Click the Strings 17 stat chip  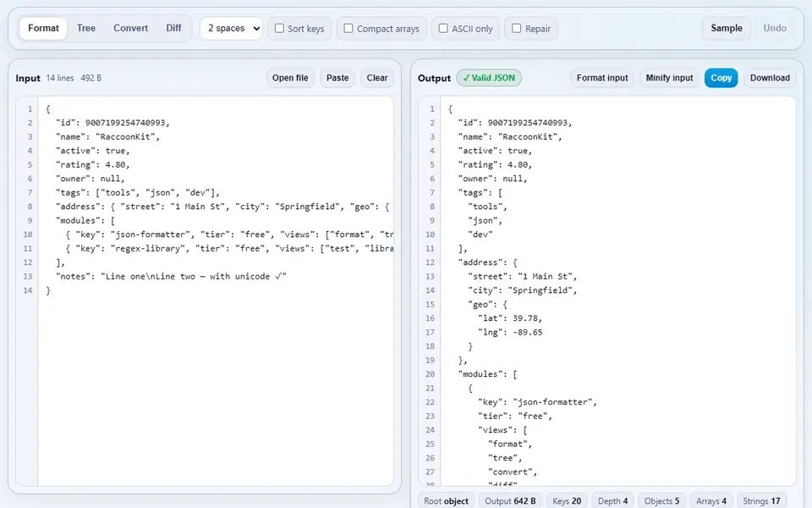[x=761, y=500]
